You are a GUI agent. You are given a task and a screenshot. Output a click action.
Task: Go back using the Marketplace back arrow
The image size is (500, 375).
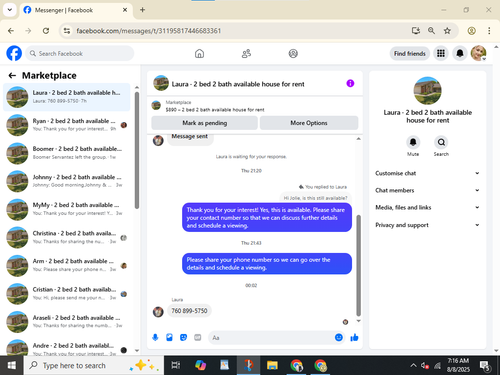[x=12, y=76]
